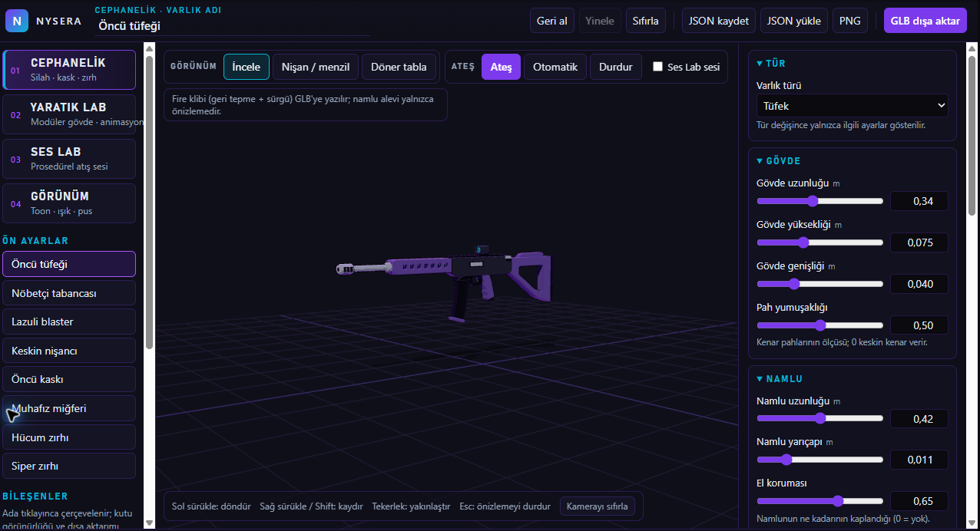This screenshot has height=531, width=980.
Task: Collapse the GÖVDE section
Action: (x=779, y=161)
